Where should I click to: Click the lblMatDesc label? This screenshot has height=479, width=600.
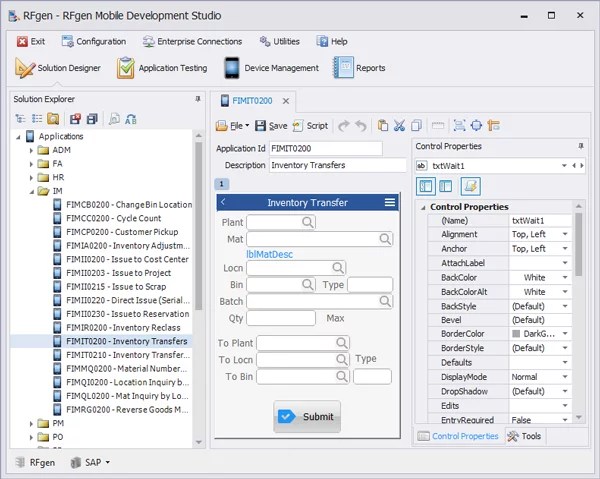pos(269,254)
